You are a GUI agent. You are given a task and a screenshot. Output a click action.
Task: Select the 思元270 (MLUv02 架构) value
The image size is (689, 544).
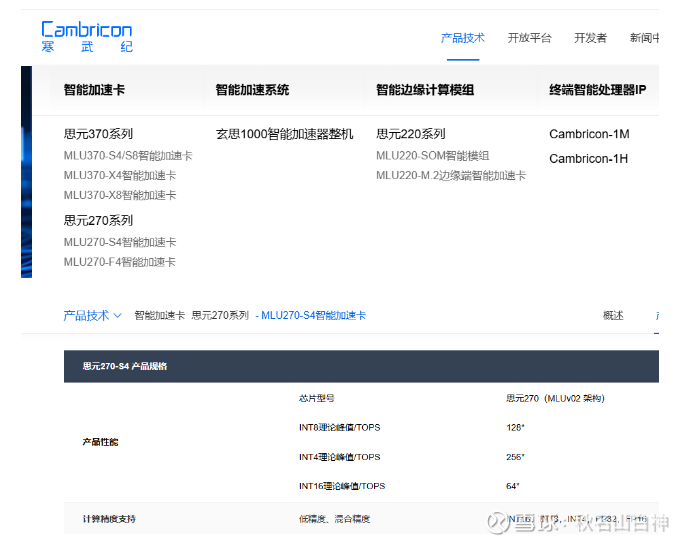tap(555, 398)
